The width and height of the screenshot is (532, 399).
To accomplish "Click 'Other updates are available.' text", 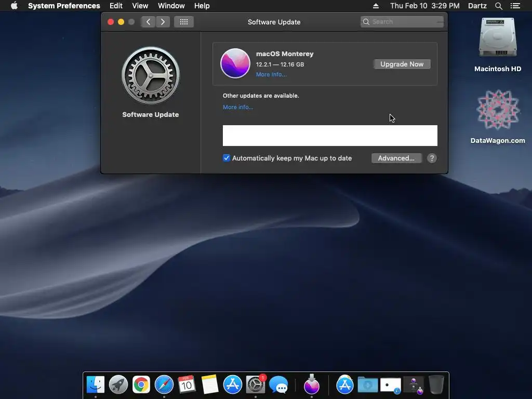I will 261,96.
